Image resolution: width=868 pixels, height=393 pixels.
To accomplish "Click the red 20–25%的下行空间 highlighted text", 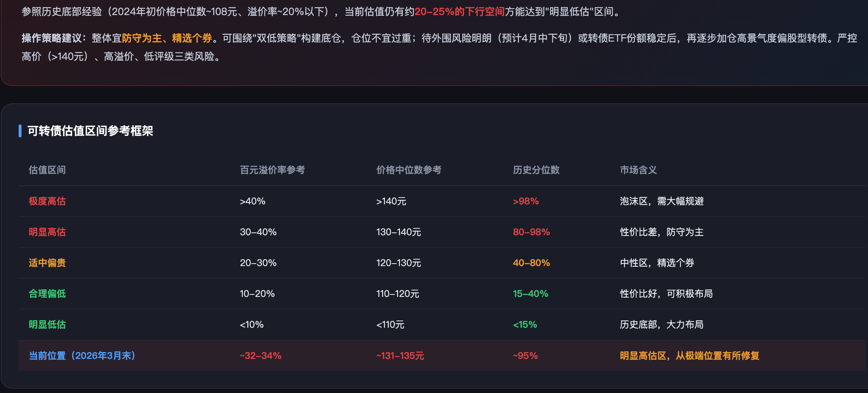I will (459, 12).
